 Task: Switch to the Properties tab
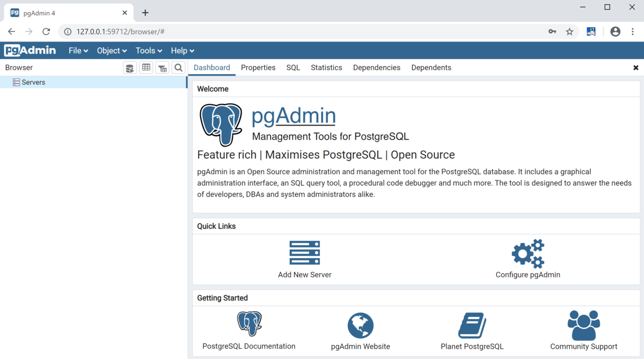[x=258, y=68]
